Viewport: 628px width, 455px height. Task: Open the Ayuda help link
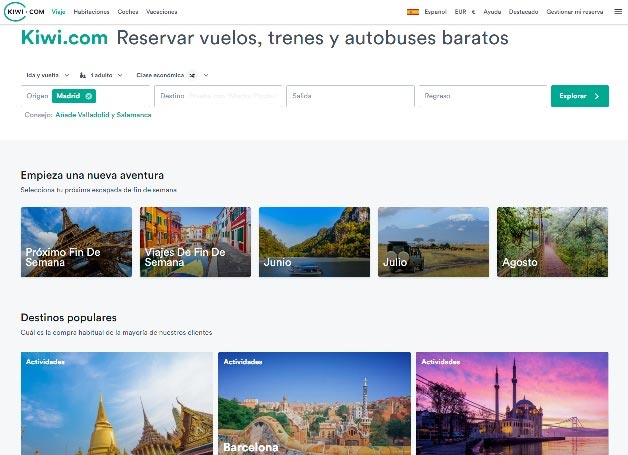492,11
